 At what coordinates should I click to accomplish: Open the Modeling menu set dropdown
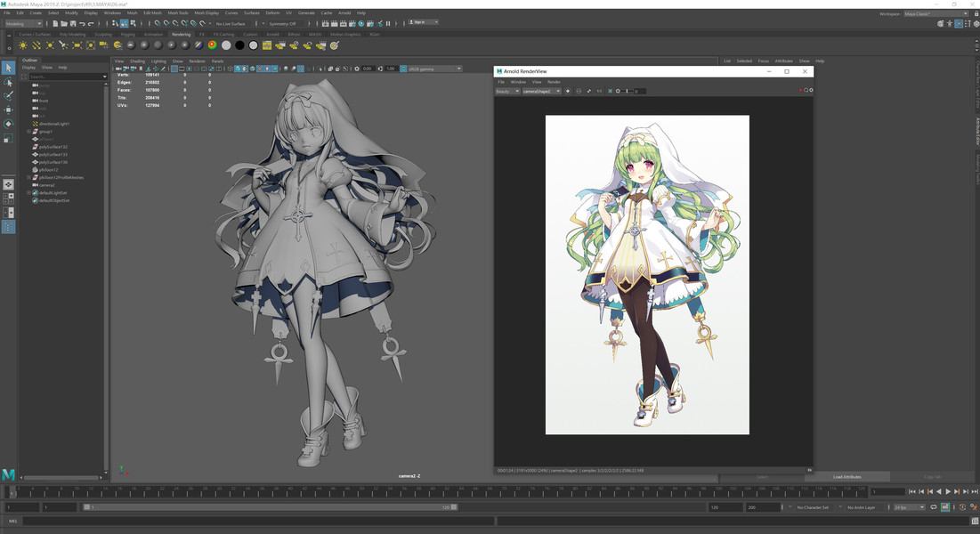pos(24,24)
